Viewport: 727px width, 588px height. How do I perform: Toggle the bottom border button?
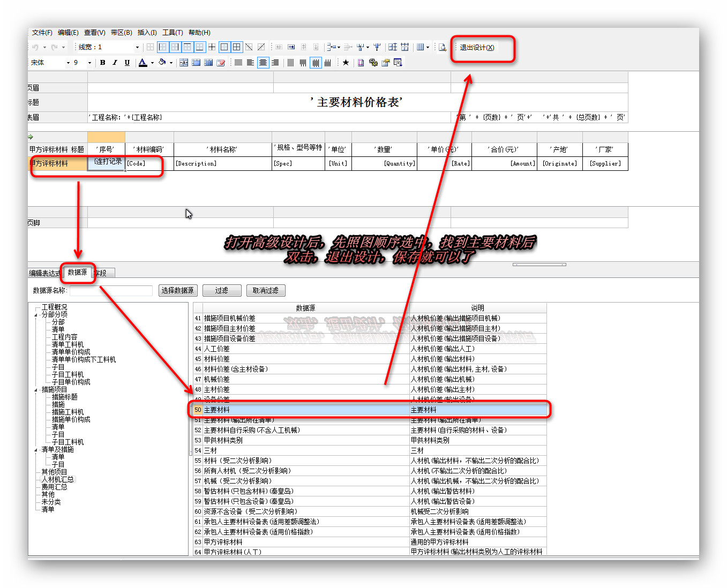coord(199,47)
